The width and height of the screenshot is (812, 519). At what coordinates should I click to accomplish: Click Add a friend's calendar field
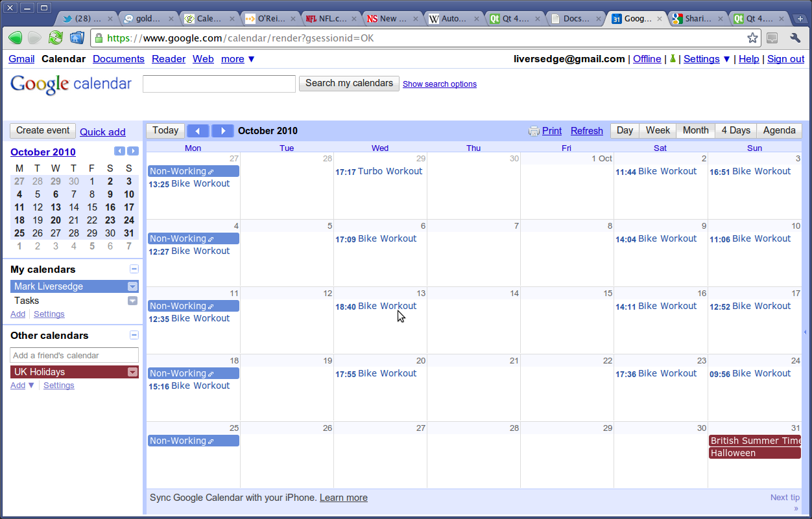coord(75,355)
